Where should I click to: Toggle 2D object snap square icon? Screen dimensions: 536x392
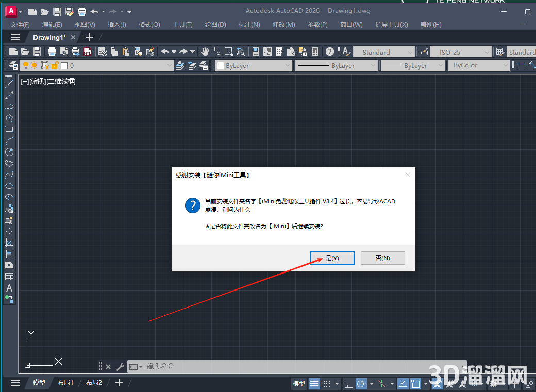click(x=415, y=383)
